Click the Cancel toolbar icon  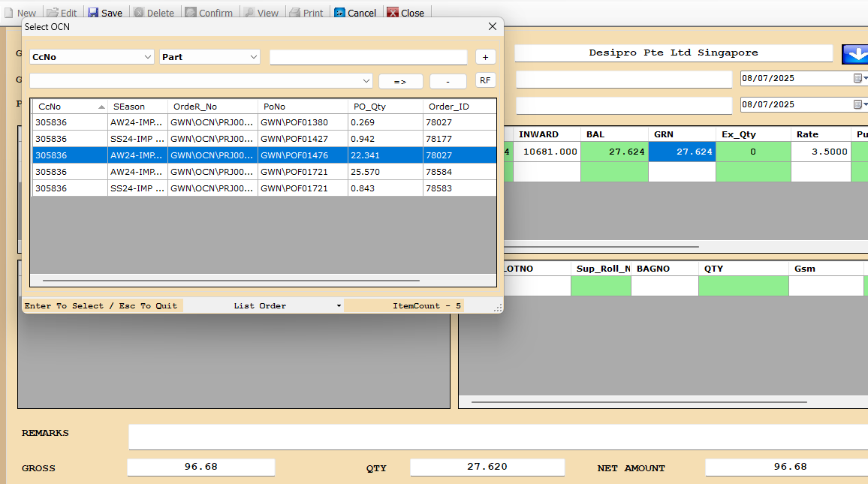coord(339,13)
